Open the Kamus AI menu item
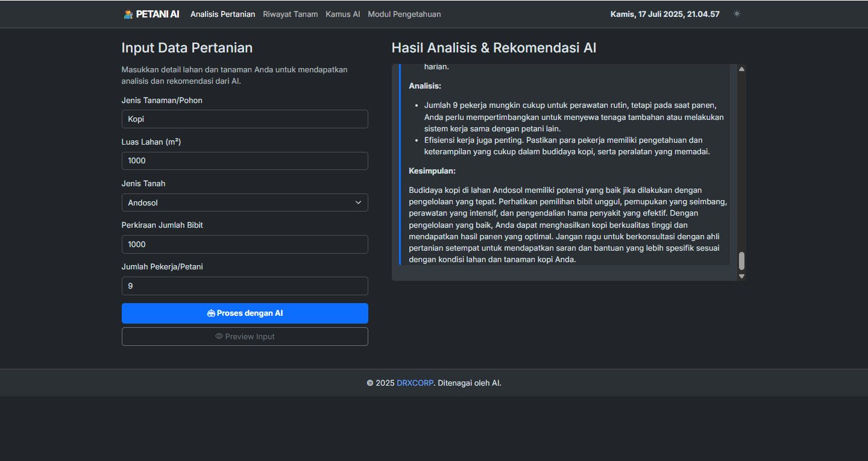Viewport: 868px width, 461px height. [x=343, y=14]
